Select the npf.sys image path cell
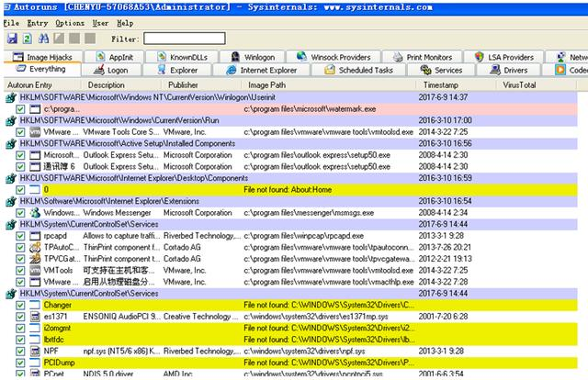 (304, 352)
